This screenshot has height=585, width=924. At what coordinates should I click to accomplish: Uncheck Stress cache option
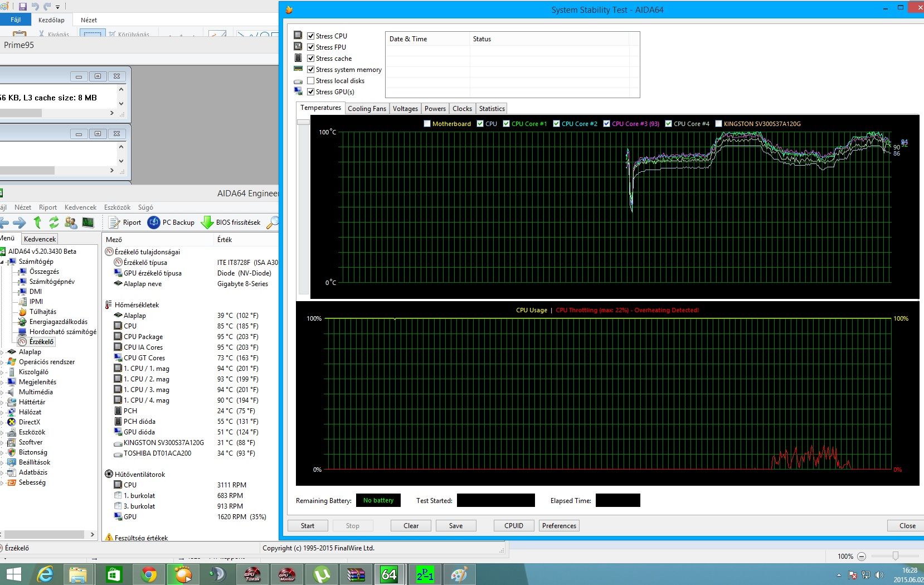pyautogui.click(x=311, y=59)
